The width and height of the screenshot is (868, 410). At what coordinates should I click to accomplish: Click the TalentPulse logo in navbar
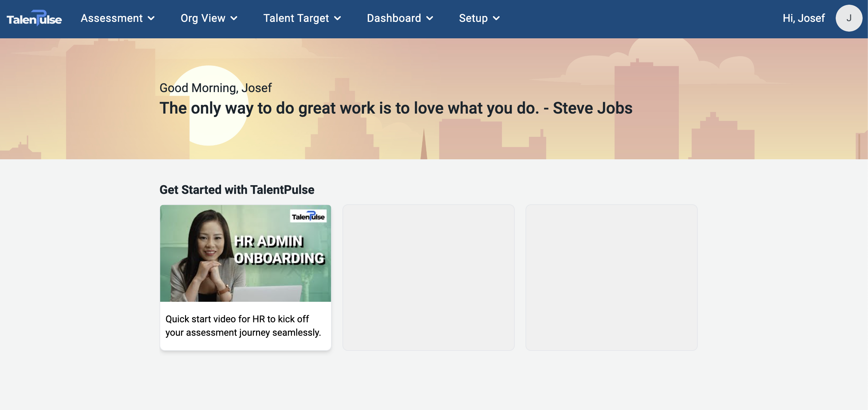(34, 18)
